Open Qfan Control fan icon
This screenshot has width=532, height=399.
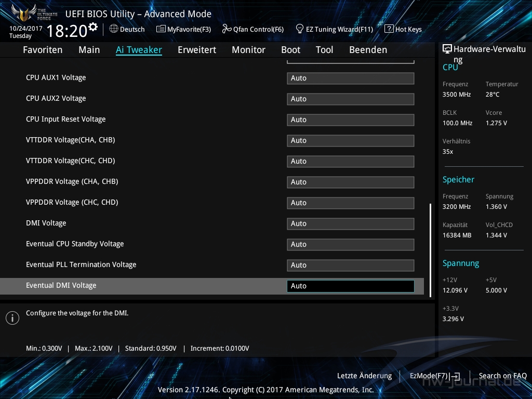point(227,29)
